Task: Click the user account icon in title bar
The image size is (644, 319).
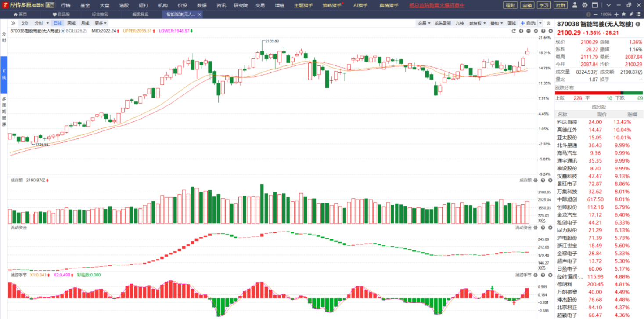Action: [576, 5]
